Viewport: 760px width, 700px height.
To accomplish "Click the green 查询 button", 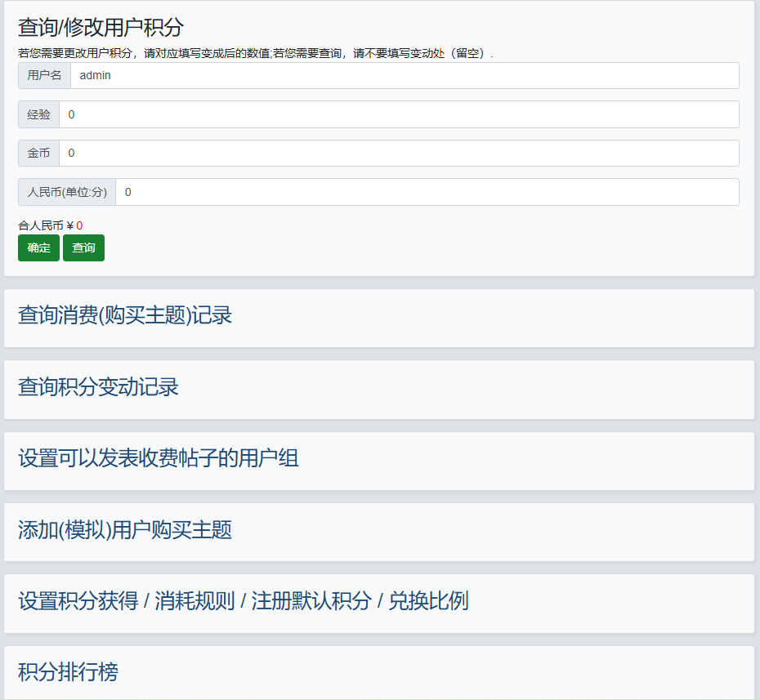I will (x=83, y=248).
